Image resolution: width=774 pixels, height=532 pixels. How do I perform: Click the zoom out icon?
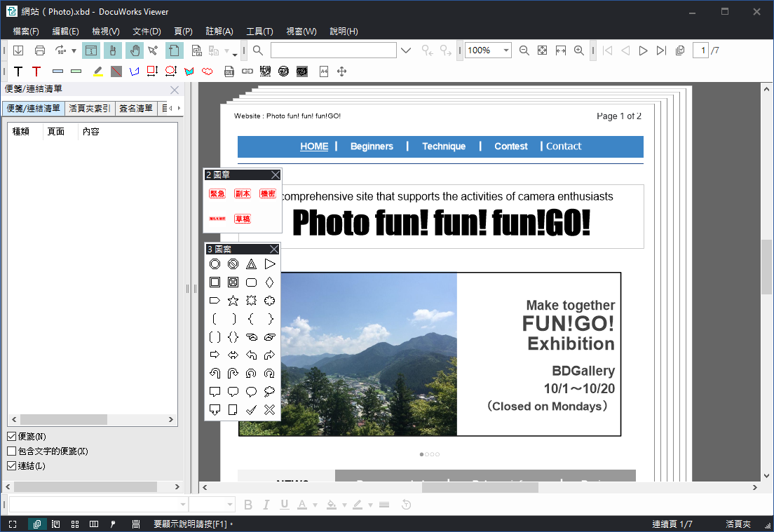[x=524, y=50]
